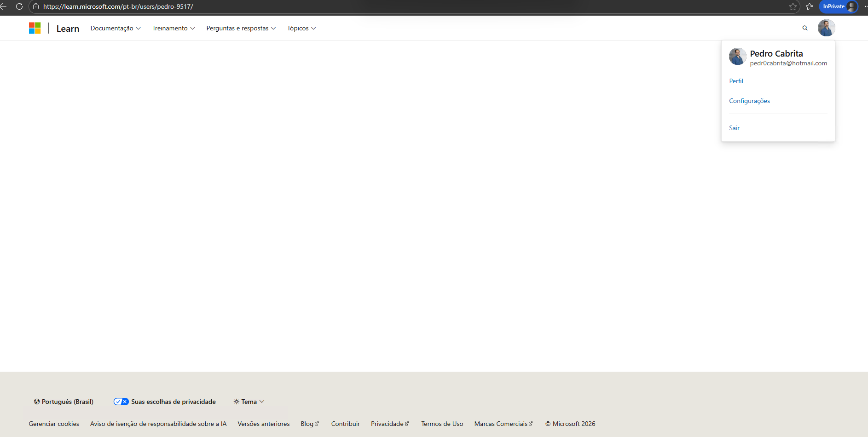Open Perfil from the account menu
This screenshot has height=437, width=868.
tap(736, 81)
